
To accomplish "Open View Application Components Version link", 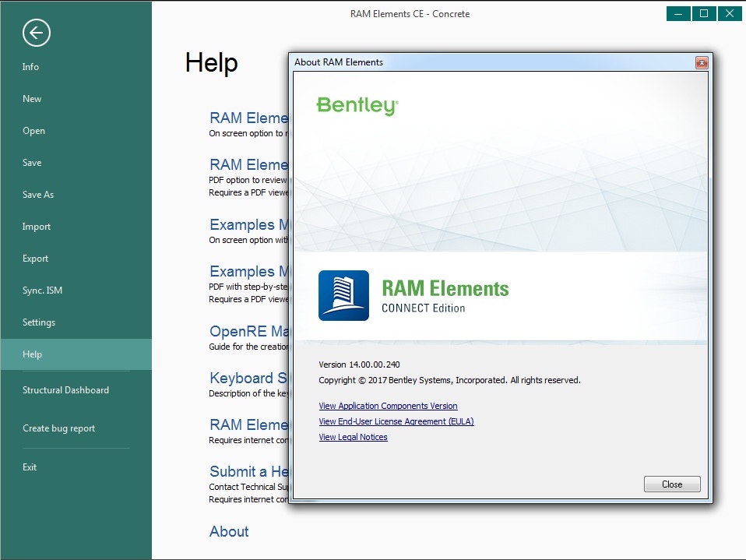I will point(388,406).
